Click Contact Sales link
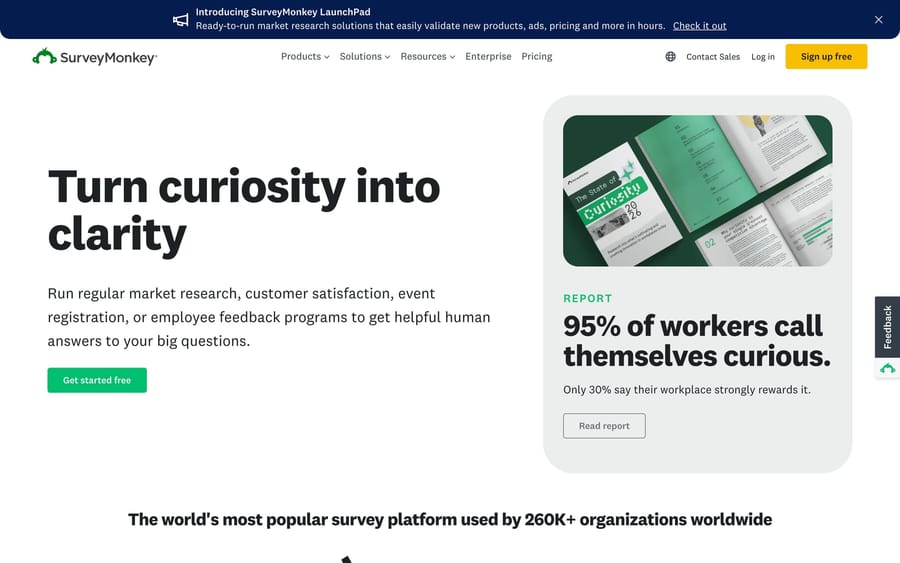Viewport: 900px width, 563px height. point(713,57)
